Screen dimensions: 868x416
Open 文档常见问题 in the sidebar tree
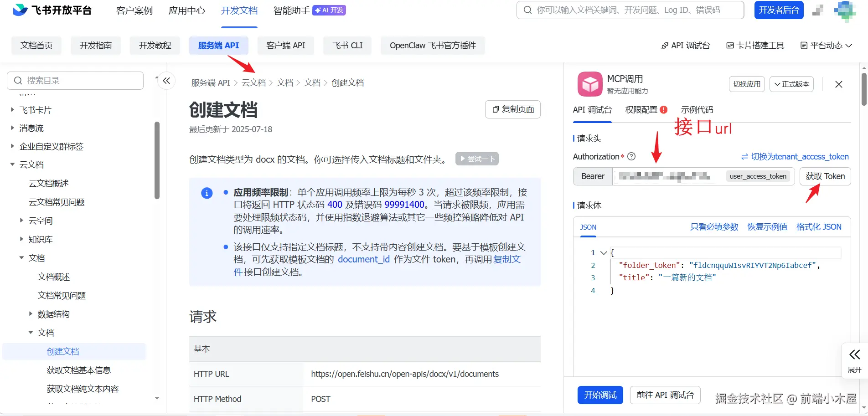tap(62, 295)
